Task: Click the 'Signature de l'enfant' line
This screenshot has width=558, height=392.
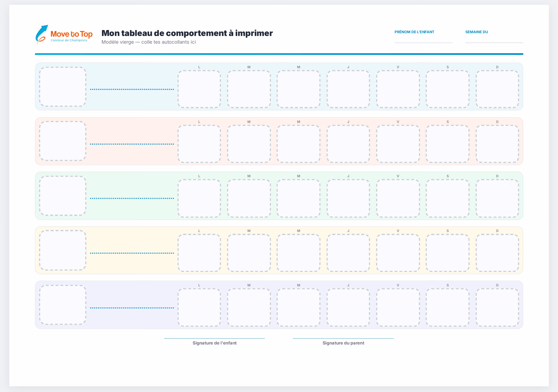Action: coord(215,338)
